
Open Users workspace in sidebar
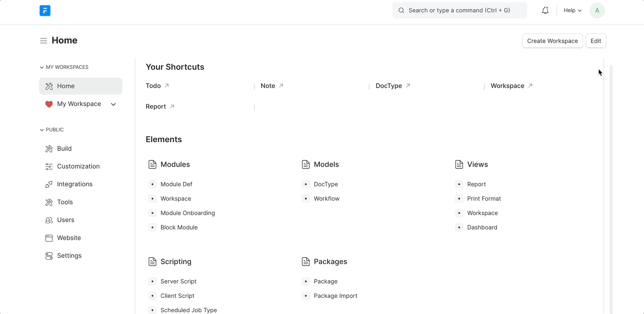point(66,220)
